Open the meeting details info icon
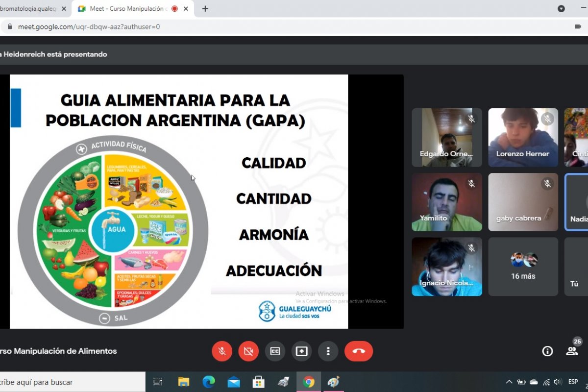The height and width of the screenshot is (392, 588). pyautogui.click(x=547, y=351)
